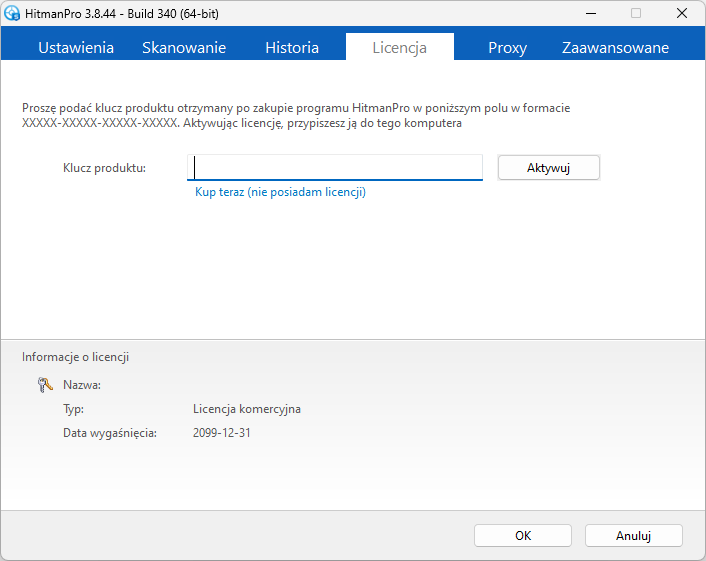Go to the Historia tab
Image resolution: width=706 pixels, height=561 pixels.
tap(292, 48)
